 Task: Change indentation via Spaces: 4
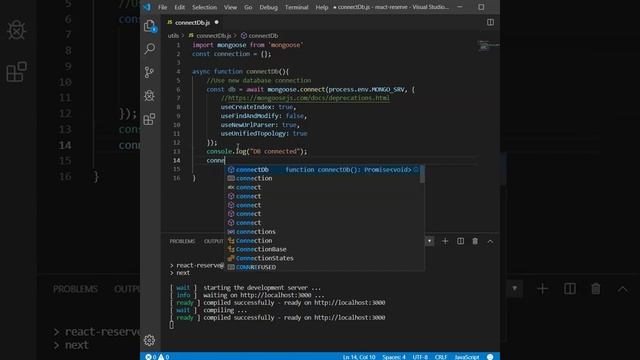(x=394, y=357)
